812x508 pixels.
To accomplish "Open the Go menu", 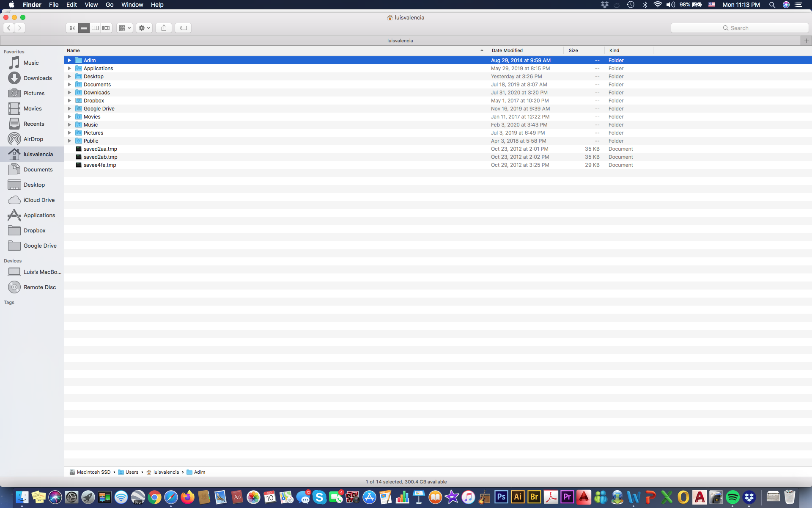I will pos(110,5).
